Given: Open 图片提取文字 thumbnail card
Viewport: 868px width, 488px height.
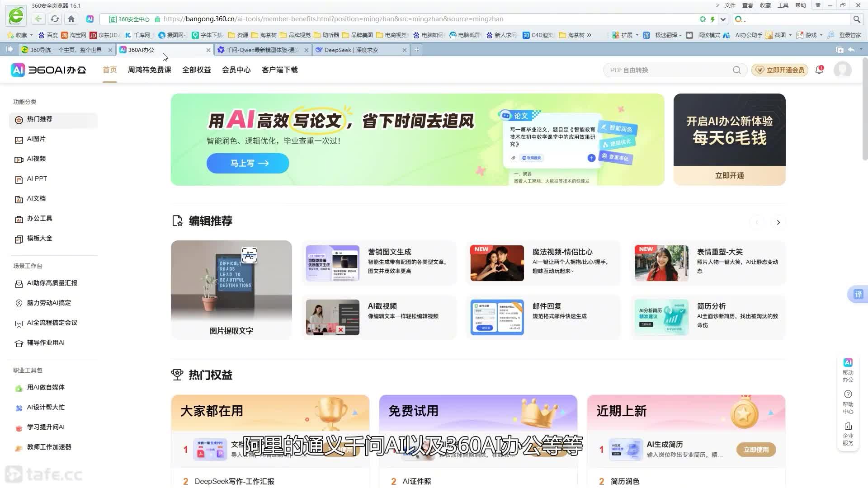Looking at the screenshot, I should pyautogui.click(x=231, y=290).
